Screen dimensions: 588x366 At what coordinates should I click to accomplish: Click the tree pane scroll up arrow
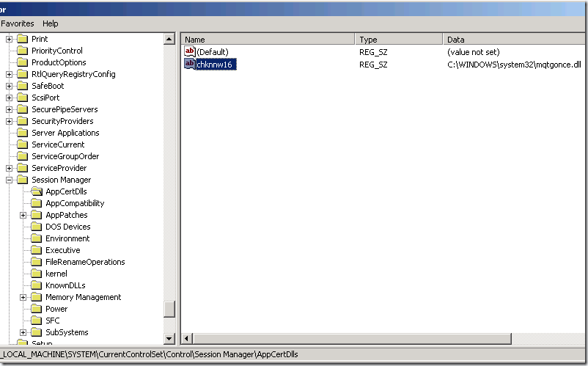[x=169, y=39]
